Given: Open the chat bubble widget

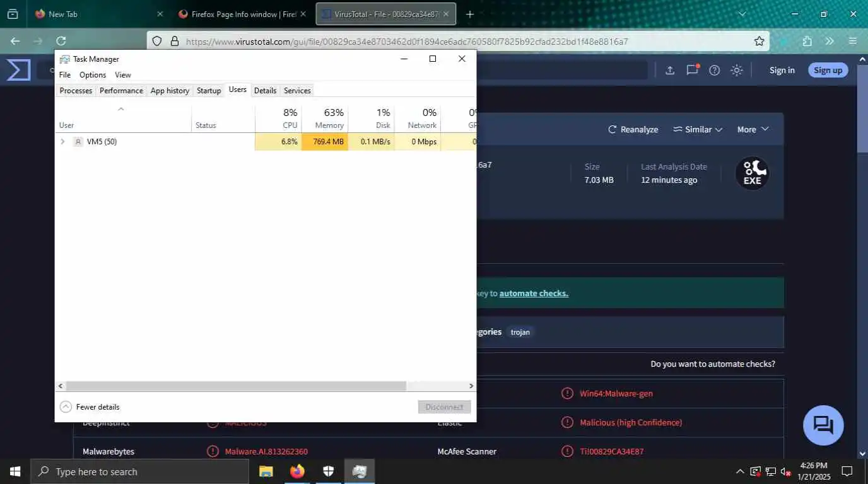Looking at the screenshot, I should click(823, 425).
